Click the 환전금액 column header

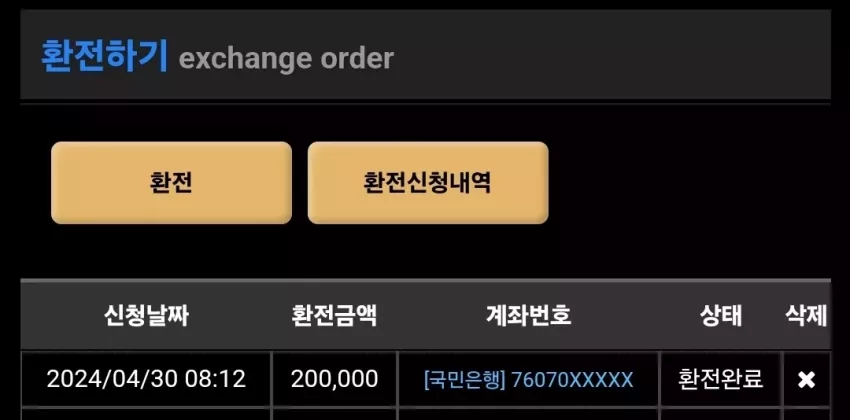point(334,315)
